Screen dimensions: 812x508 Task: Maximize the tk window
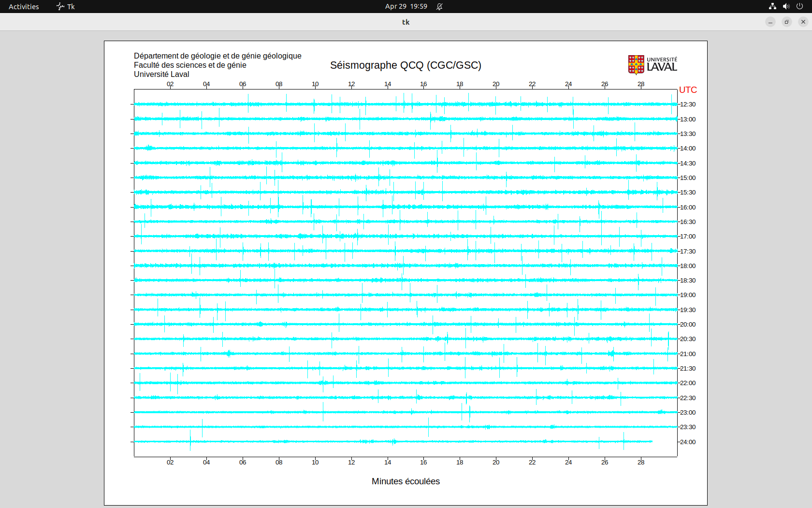click(x=787, y=22)
